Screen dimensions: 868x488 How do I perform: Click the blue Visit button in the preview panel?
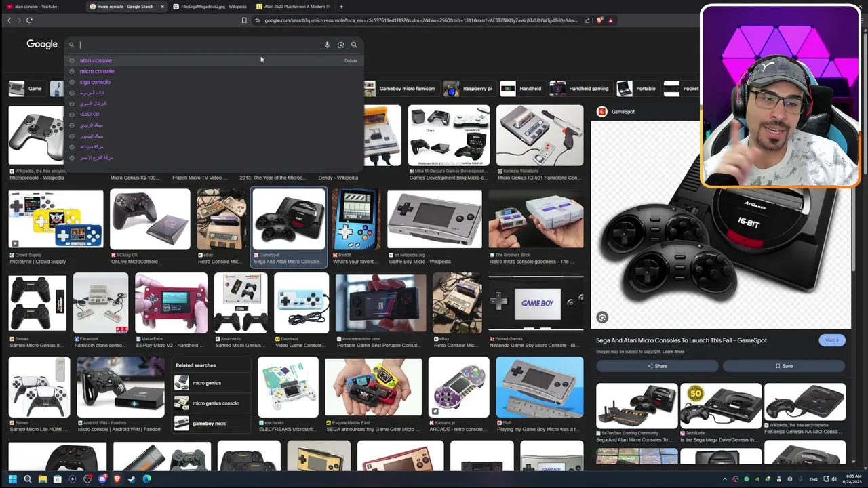point(832,340)
